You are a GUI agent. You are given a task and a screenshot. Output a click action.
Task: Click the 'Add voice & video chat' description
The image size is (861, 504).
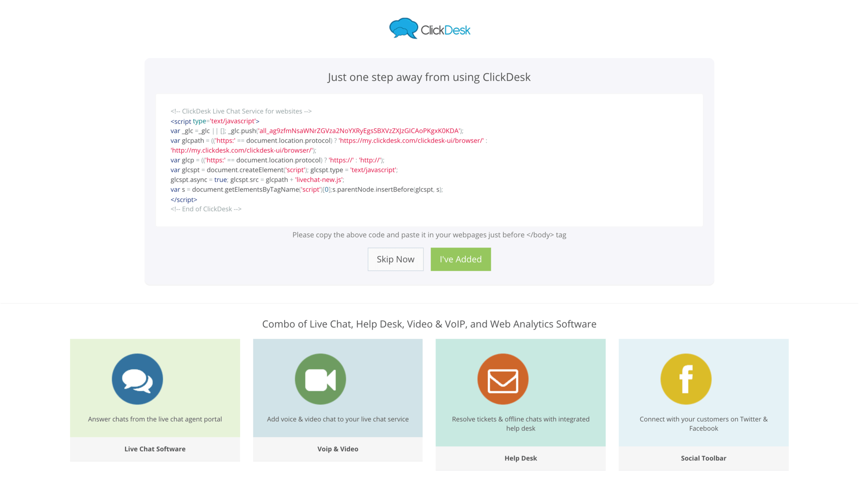338,419
